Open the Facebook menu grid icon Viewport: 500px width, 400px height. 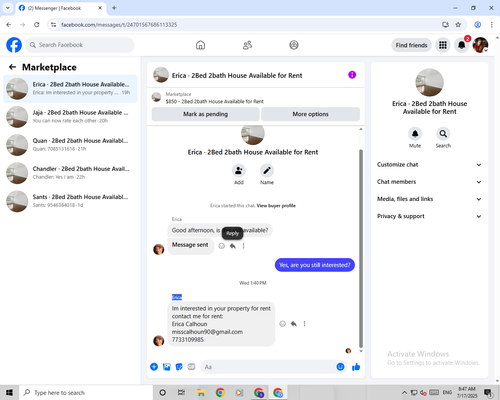[443, 45]
